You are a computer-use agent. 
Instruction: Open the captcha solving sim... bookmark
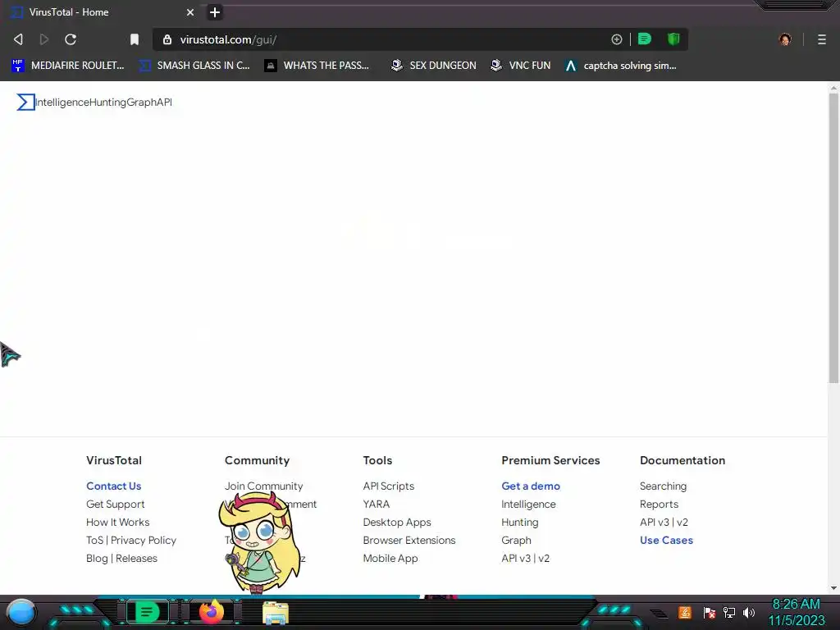[621, 66]
